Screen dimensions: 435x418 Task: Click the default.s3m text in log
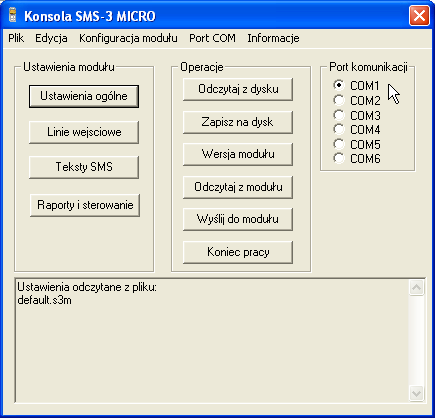click(x=44, y=300)
